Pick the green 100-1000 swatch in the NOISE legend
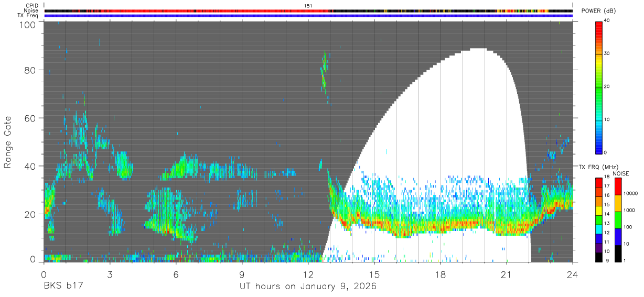This screenshot has height=297, width=644. 618,220
